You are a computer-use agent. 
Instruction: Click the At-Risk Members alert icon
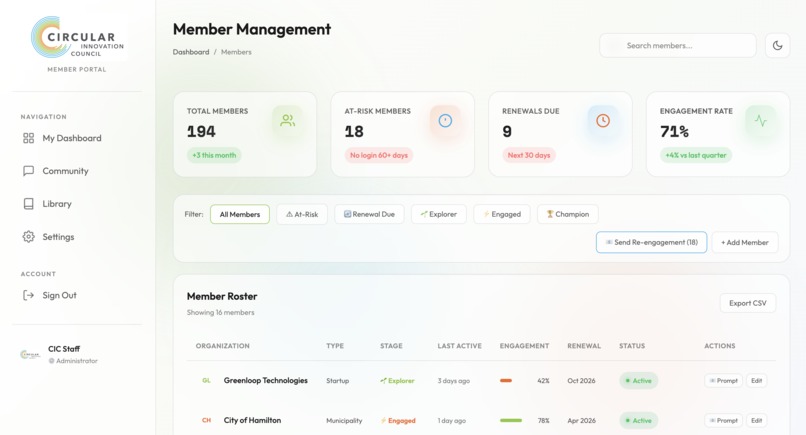click(x=445, y=121)
